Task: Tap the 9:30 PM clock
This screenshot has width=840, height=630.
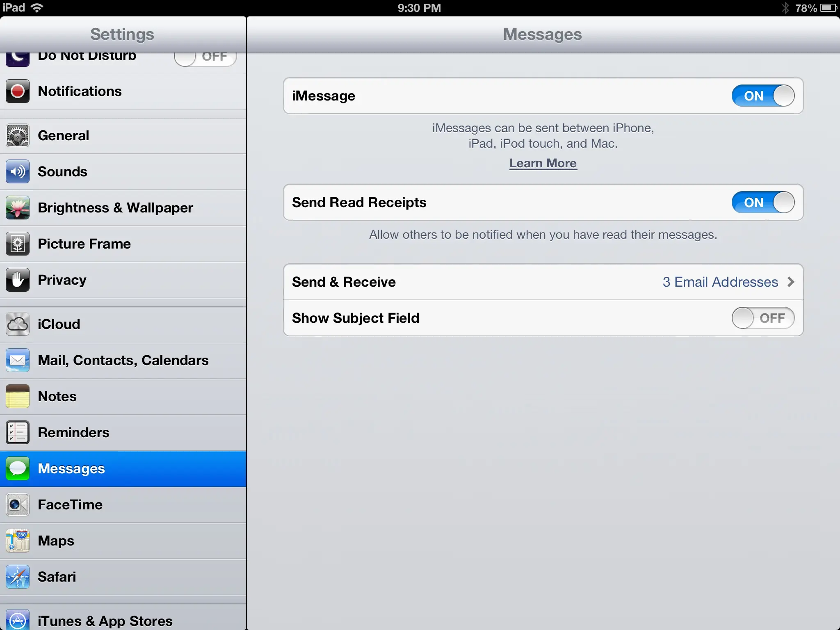Action: click(419, 8)
